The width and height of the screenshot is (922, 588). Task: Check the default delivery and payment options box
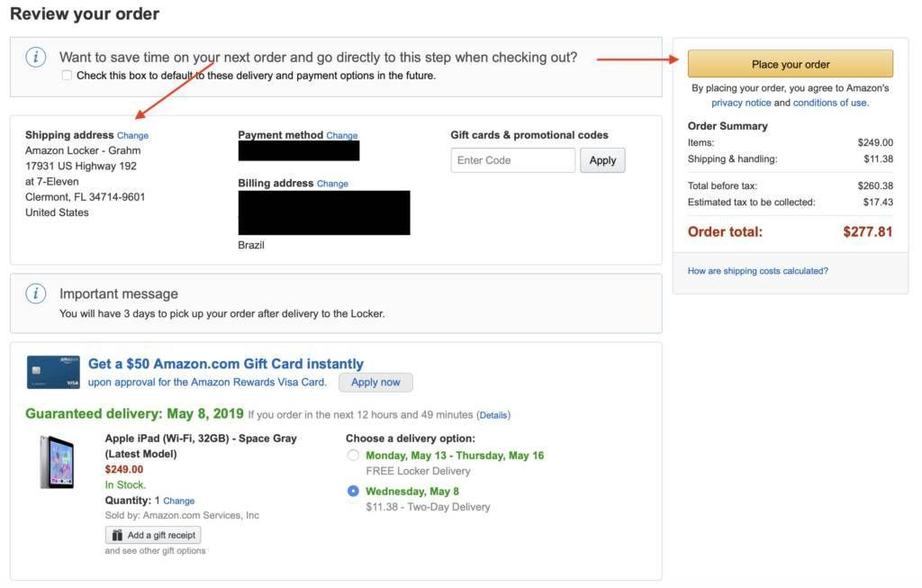point(67,76)
